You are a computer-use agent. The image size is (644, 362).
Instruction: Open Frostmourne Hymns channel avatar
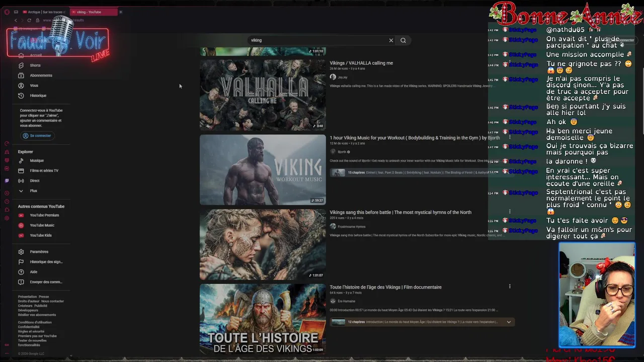(333, 226)
